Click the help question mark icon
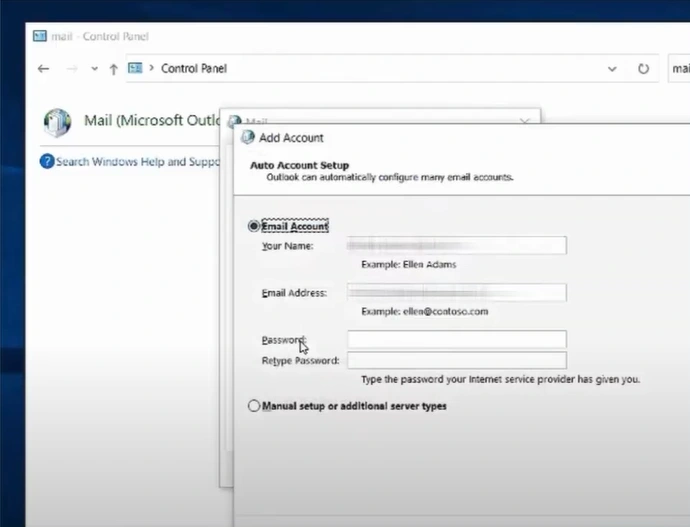The image size is (690, 527). 47,161
